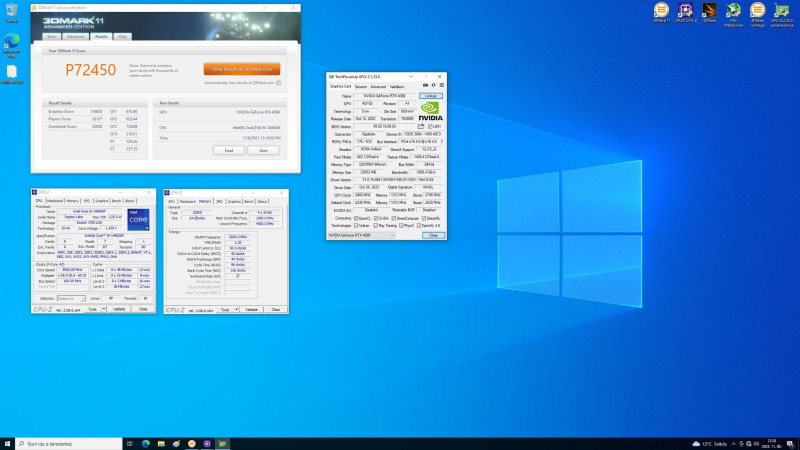
Task: Click the Save button in 3DMark 11
Action: [x=263, y=151]
